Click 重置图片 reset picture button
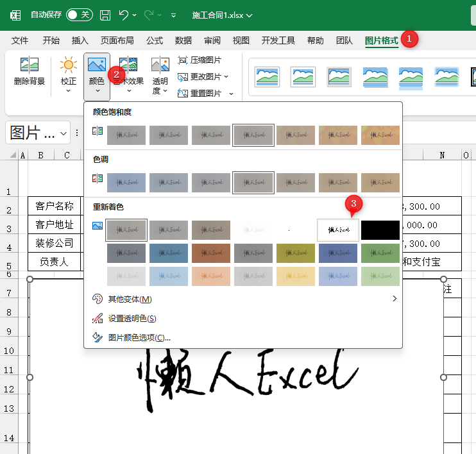 pos(200,94)
